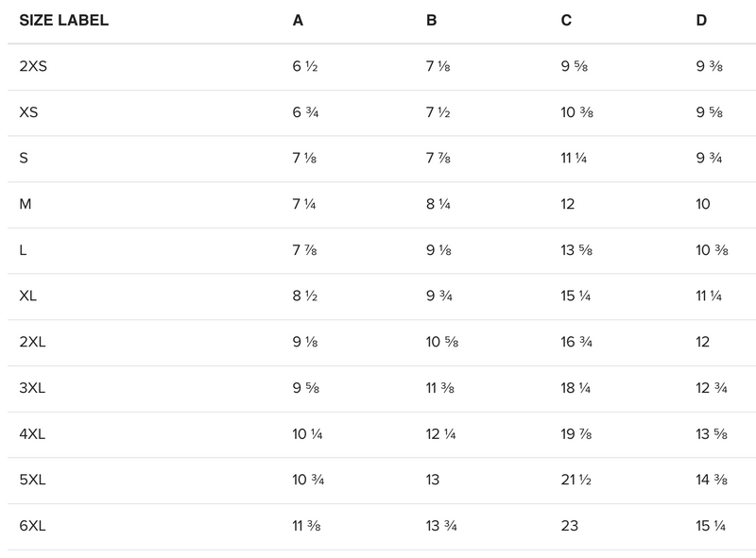Screen dimensions: 756x558
Task: Select the C value 23 for size 6XL
Action: pos(569,526)
